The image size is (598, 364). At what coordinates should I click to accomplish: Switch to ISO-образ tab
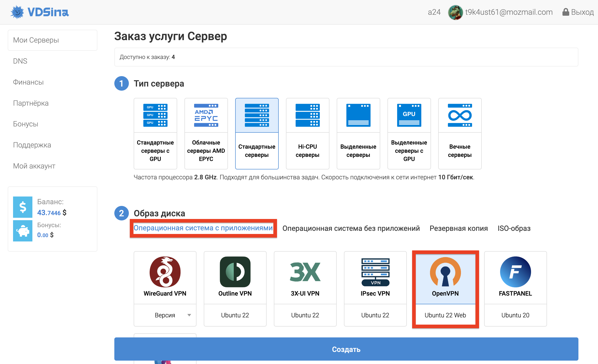tap(514, 228)
